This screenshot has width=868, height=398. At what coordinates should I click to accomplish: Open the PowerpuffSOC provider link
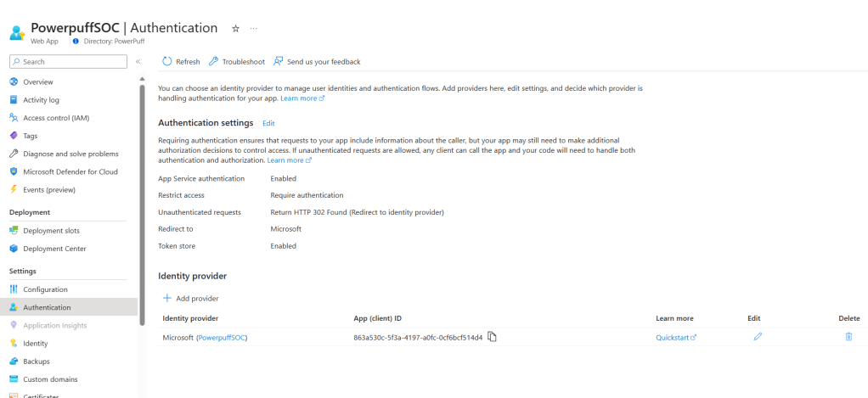point(222,338)
